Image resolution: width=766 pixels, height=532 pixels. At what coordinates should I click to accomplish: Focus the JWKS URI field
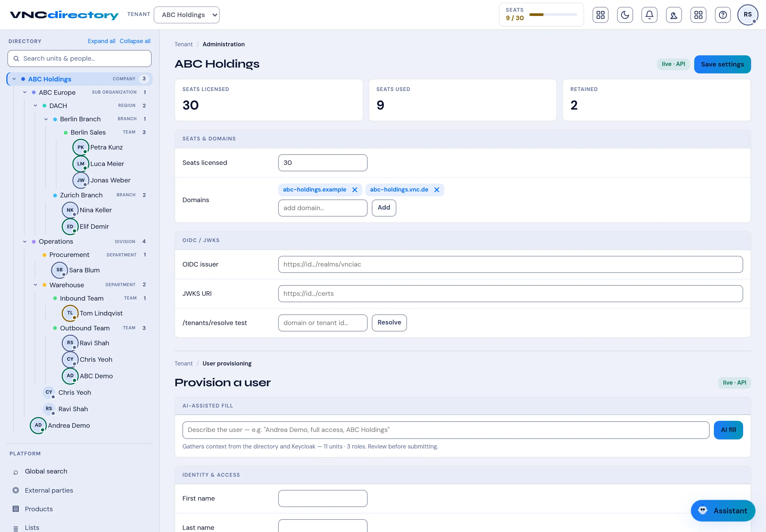(x=510, y=294)
